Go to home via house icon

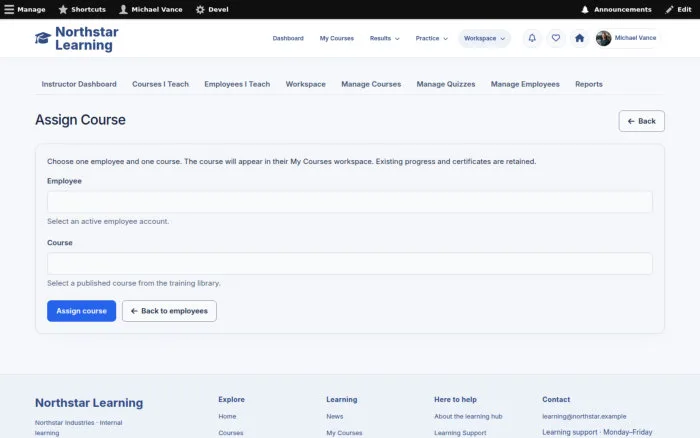pos(579,38)
